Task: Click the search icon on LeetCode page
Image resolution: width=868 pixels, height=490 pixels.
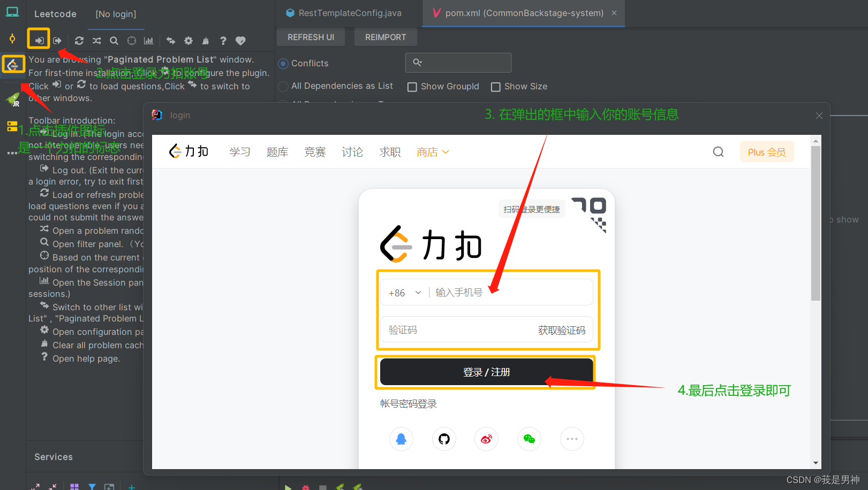Action: [x=719, y=152]
